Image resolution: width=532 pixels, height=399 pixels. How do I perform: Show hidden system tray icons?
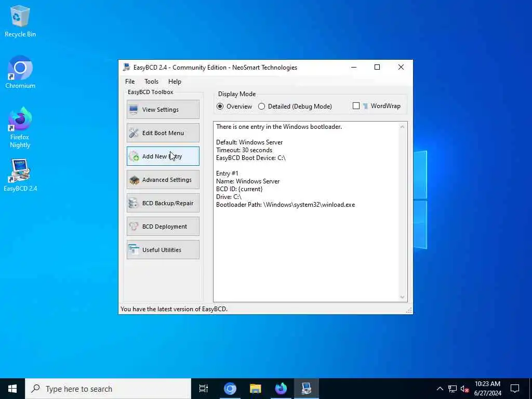click(x=440, y=389)
